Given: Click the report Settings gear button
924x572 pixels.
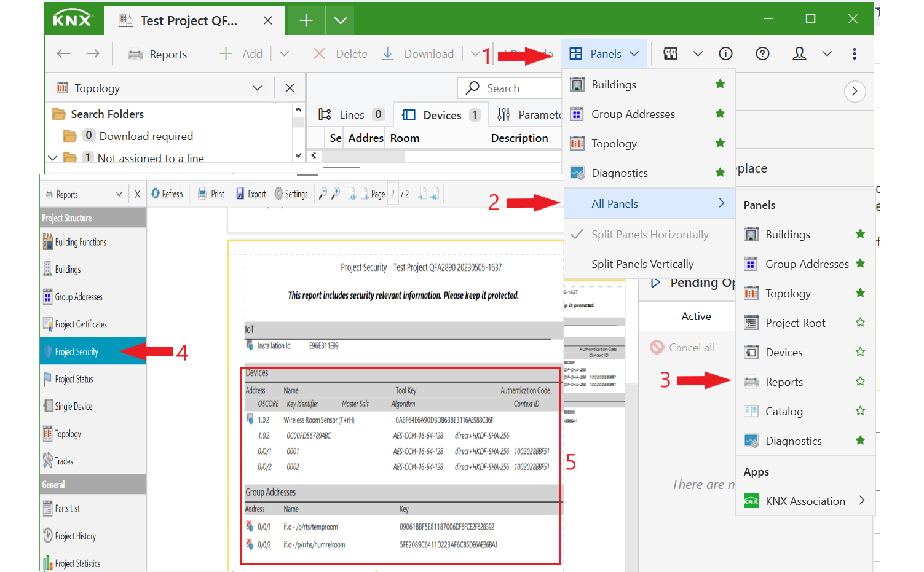Looking at the screenshot, I should (291, 194).
